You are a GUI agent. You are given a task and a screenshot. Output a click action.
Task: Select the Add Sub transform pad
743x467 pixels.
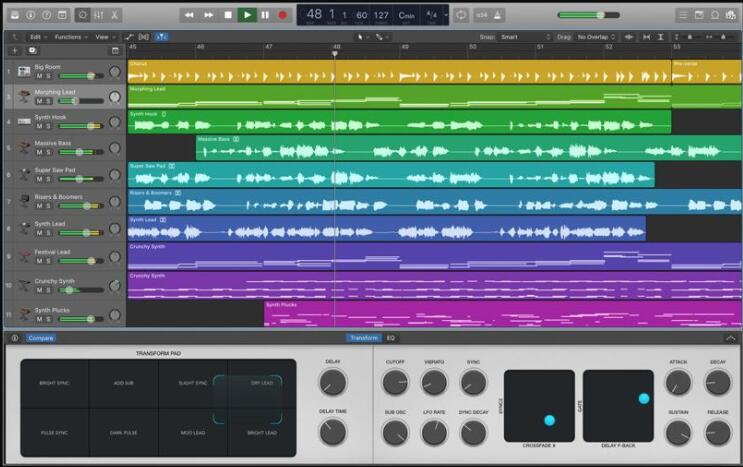124,383
